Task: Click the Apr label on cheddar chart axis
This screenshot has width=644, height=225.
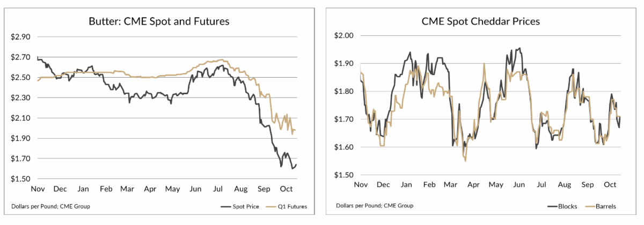Action: [474, 185]
